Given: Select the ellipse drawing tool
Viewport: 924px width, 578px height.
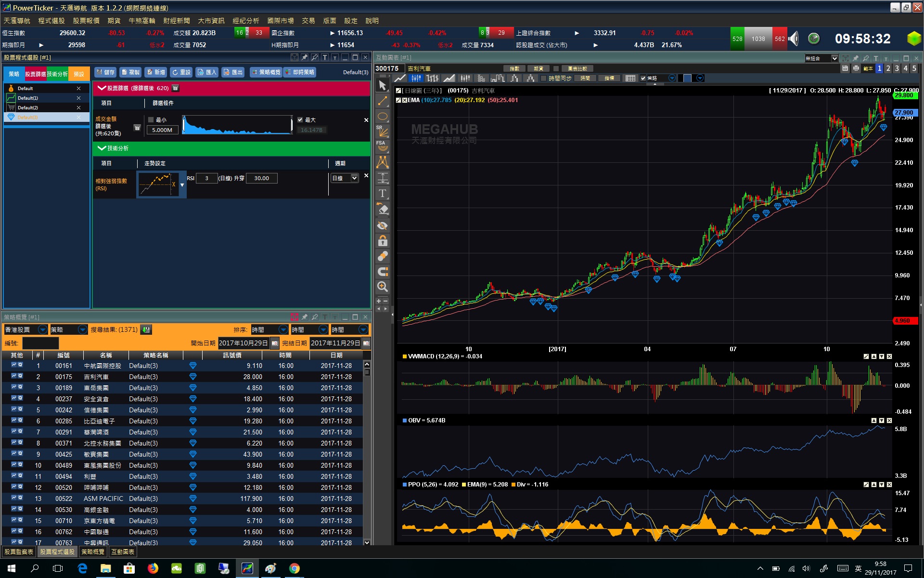Looking at the screenshot, I should coord(383,117).
